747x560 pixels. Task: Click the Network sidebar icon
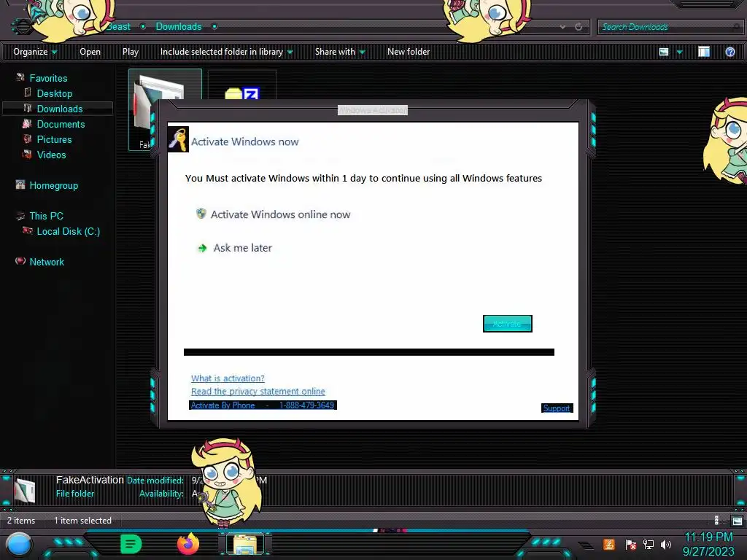coord(20,261)
